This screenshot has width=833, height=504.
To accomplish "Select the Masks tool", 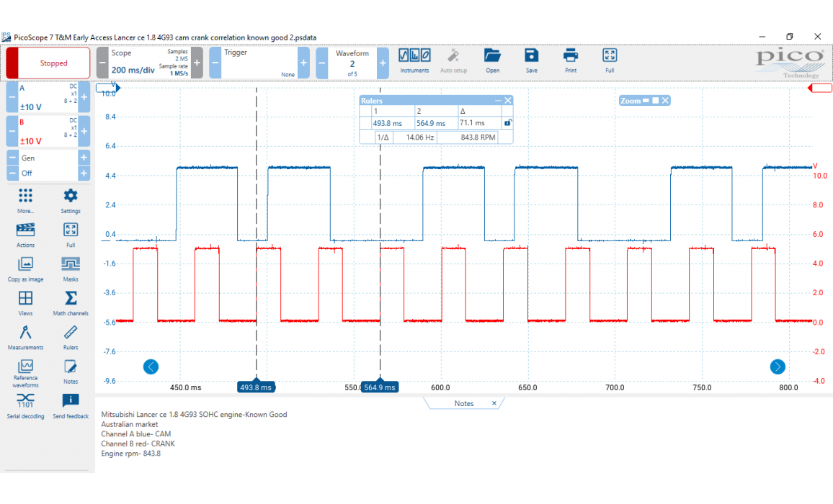I will coord(71,264).
